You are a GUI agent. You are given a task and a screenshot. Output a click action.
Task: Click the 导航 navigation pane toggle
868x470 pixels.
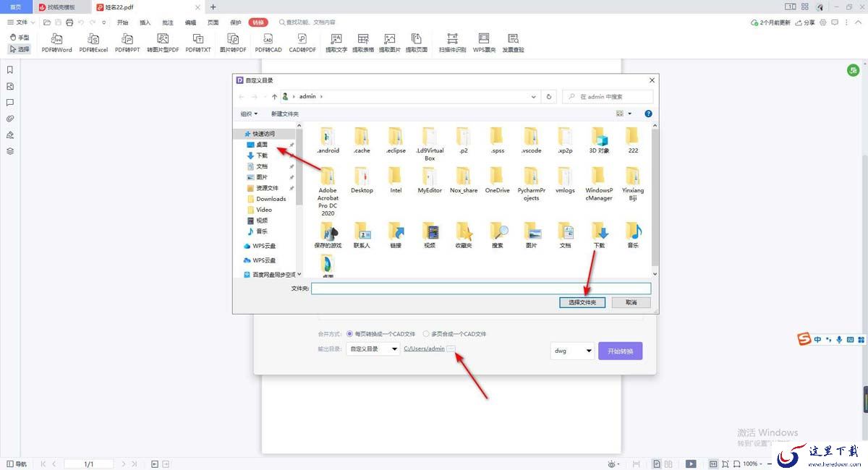coord(17,463)
